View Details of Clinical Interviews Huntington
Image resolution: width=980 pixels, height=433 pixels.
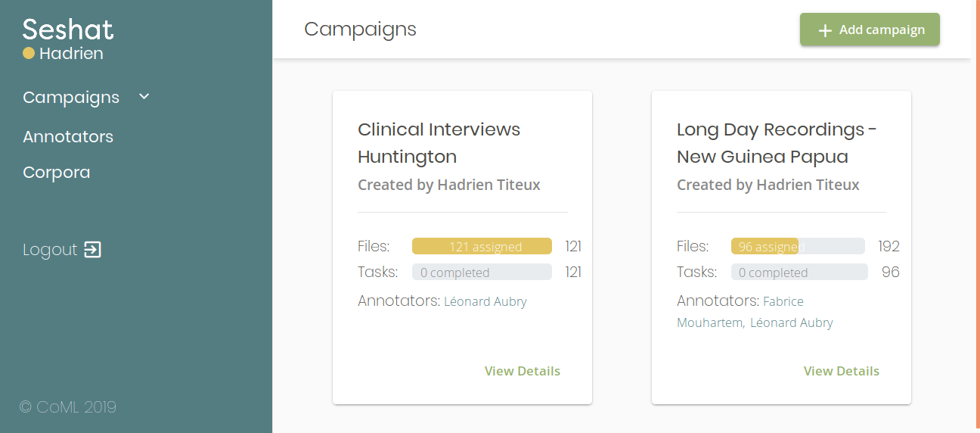point(522,371)
